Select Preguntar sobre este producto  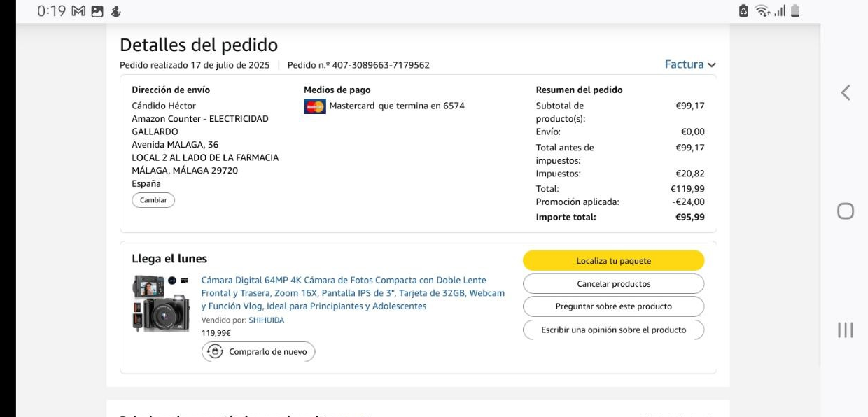613,306
